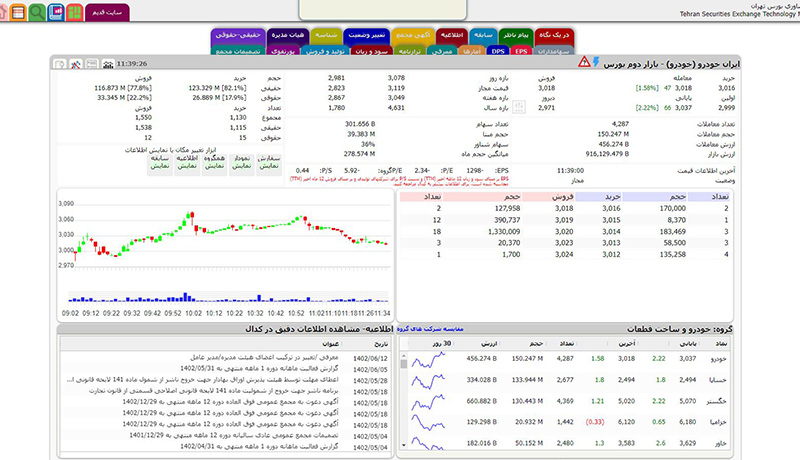This screenshot has height=460, width=800.
Task: Switch to the سابقه tab
Action: click(483, 36)
